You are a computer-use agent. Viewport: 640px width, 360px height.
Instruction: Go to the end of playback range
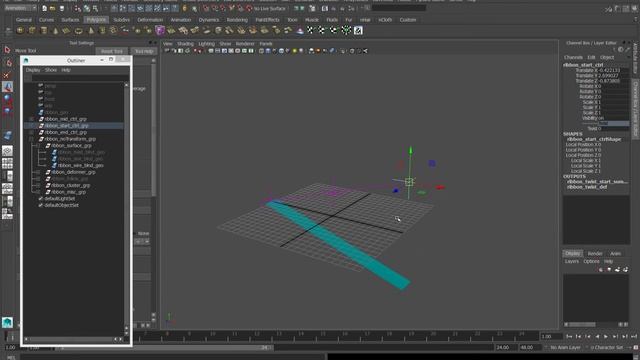634,336
